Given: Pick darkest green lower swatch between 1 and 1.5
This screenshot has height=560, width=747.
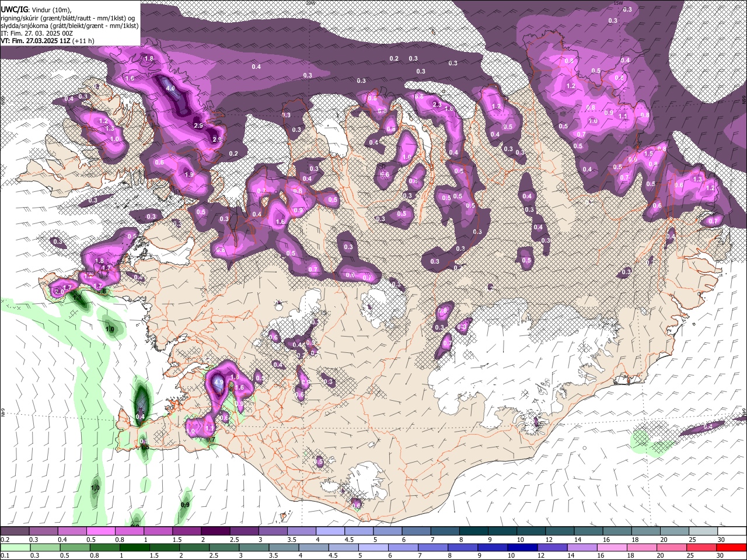Looking at the screenshot, I should click(x=134, y=547).
